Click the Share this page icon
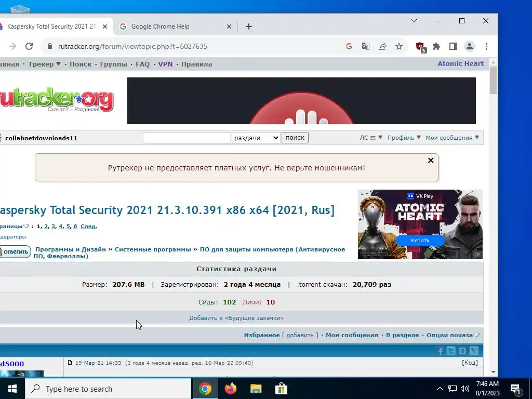 point(382,46)
